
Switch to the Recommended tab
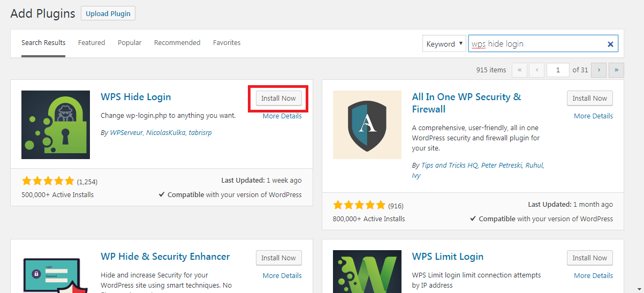pos(177,43)
